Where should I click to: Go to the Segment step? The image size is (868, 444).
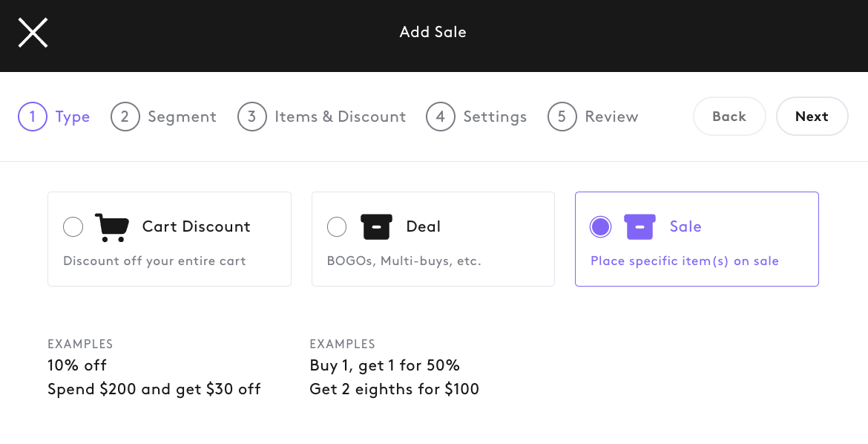[x=182, y=117]
